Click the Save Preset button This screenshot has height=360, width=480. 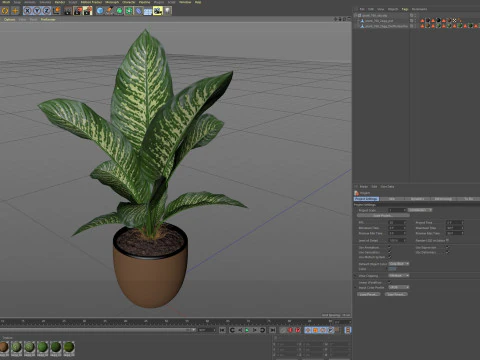(396, 294)
